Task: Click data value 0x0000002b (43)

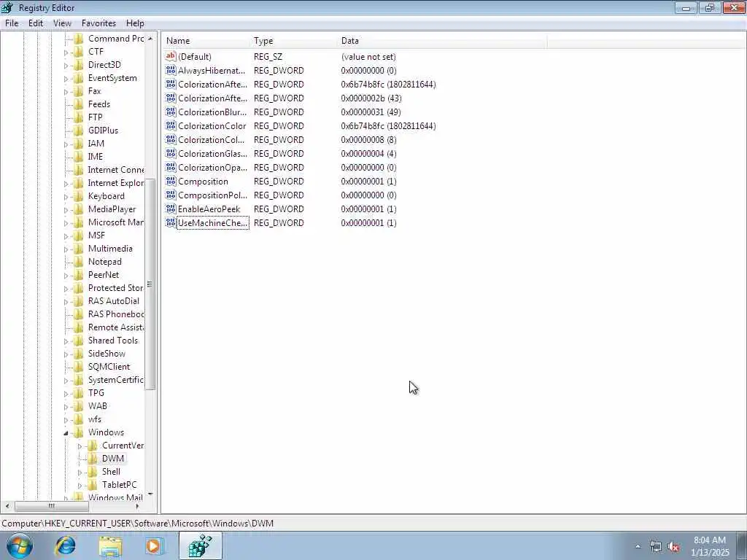Action: pos(371,98)
